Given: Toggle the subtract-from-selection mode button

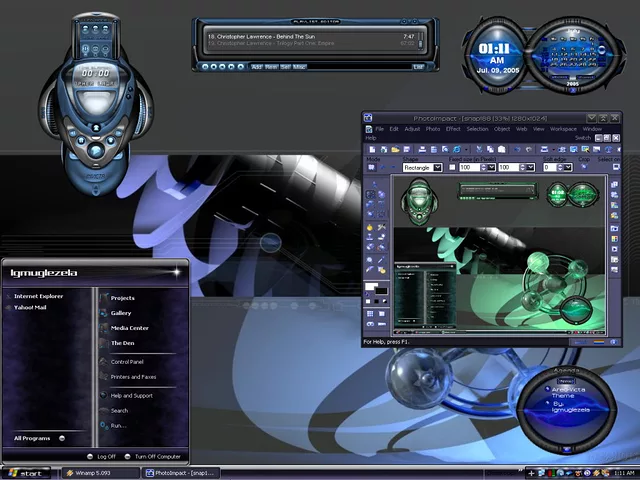Looking at the screenshot, I should pos(393,167).
